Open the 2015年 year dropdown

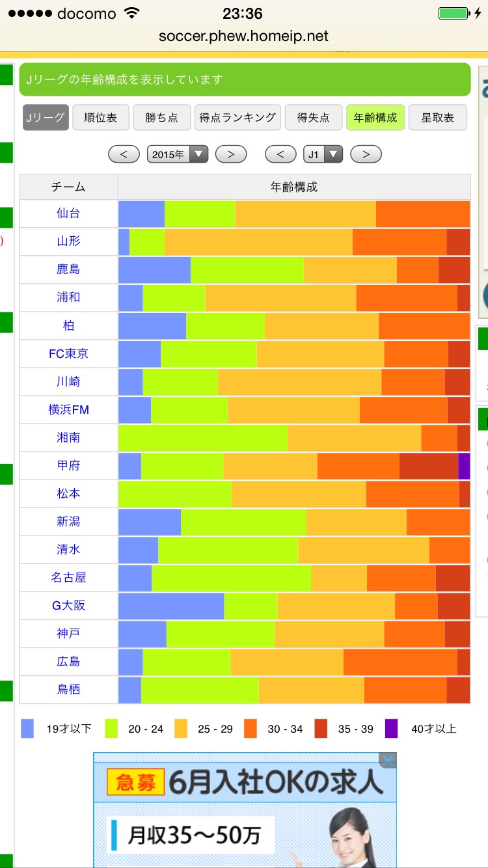(x=177, y=154)
